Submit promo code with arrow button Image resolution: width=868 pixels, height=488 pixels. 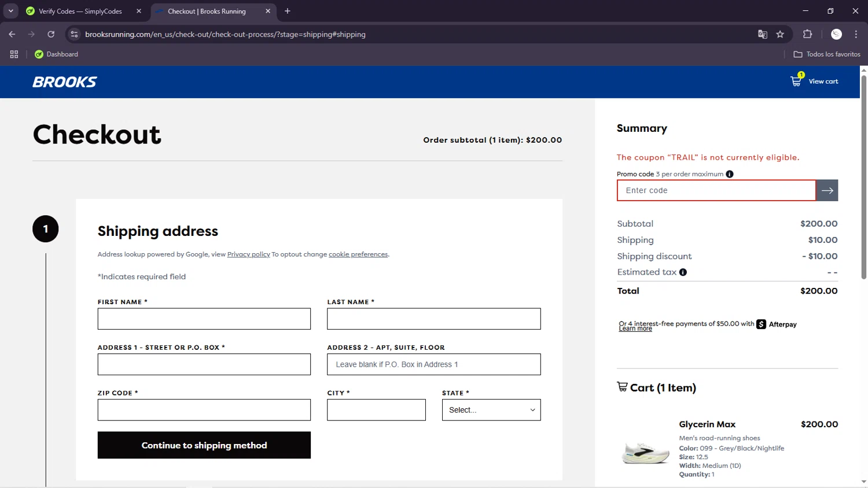(x=827, y=190)
